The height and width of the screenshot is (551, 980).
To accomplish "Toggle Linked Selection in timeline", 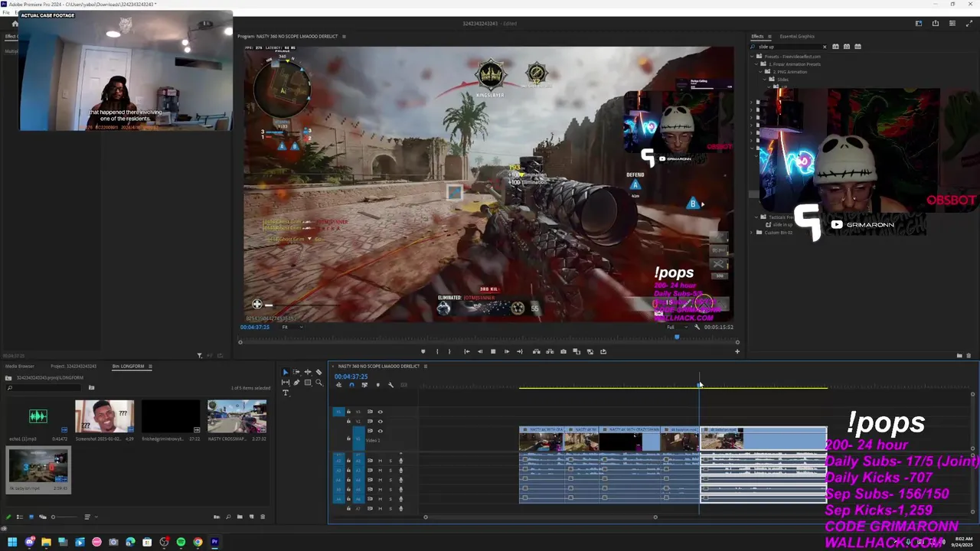I will pyautogui.click(x=364, y=385).
